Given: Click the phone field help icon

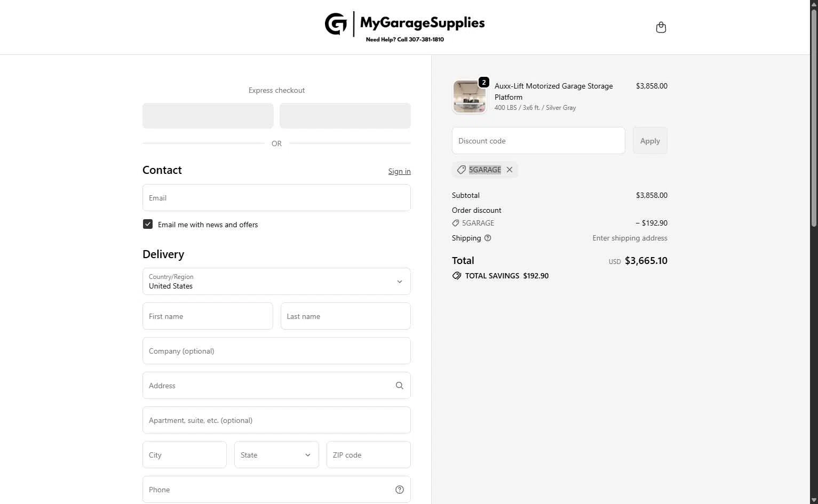Looking at the screenshot, I should pos(400,490).
